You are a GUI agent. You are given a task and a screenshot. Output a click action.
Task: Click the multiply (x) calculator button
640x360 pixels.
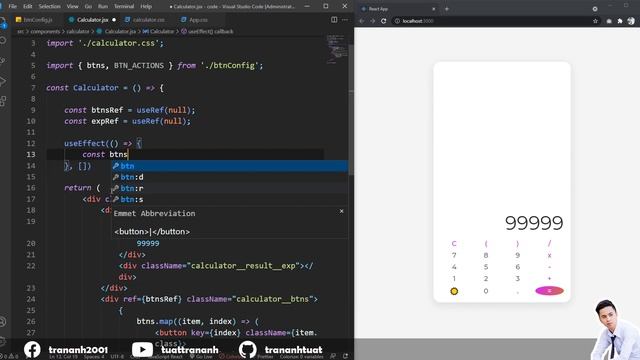(549, 256)
